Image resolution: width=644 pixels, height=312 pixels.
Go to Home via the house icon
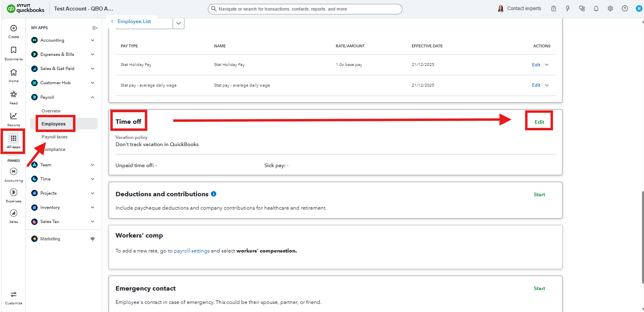click(x=13, y=72)
